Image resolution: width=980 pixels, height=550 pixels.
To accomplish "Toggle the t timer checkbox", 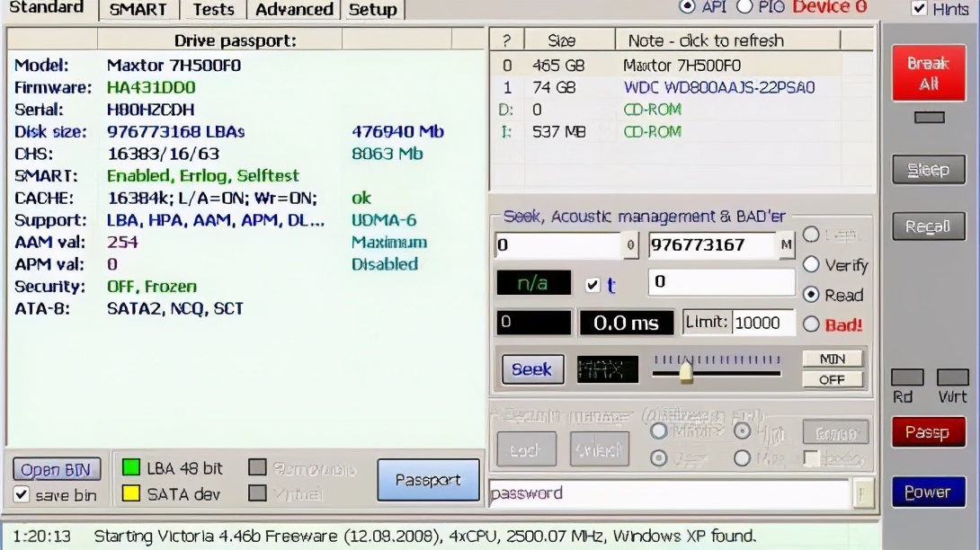I will click(x=592, y=285).
